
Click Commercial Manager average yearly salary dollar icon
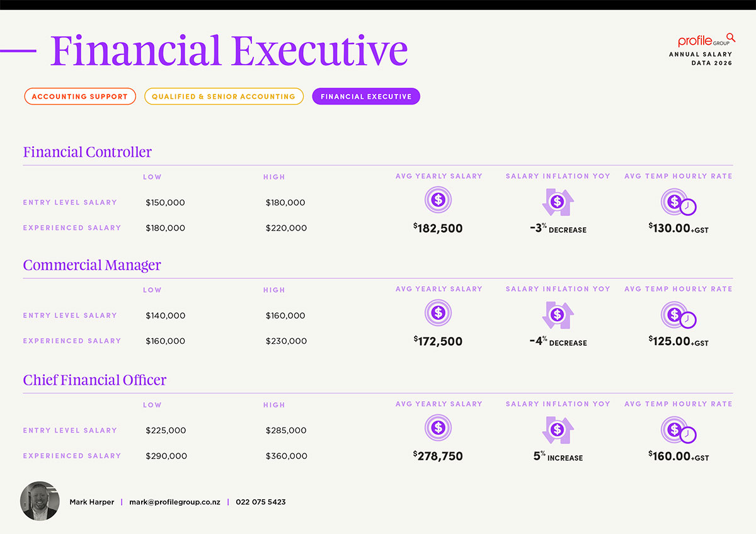438,313
